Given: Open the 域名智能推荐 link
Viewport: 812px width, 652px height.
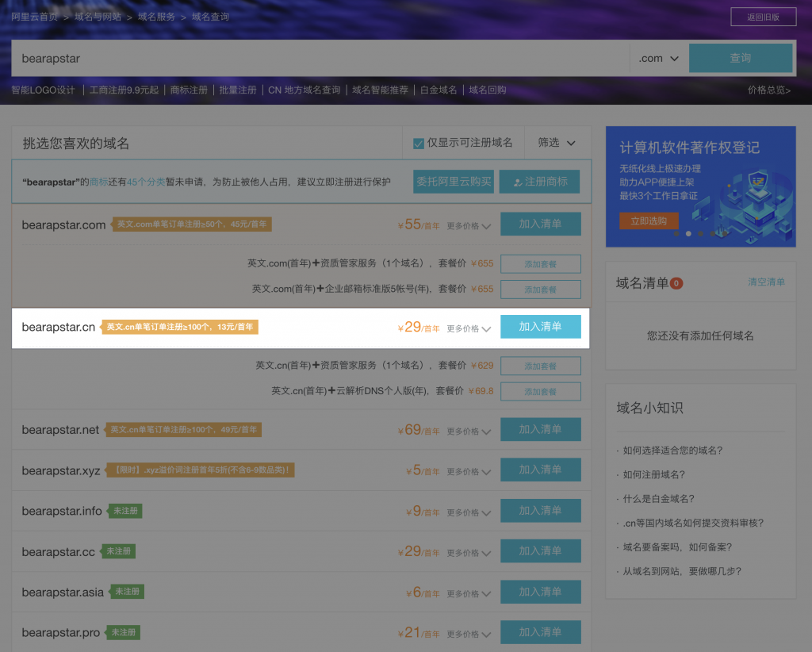Looking at the screenshot, I should 380,90.
